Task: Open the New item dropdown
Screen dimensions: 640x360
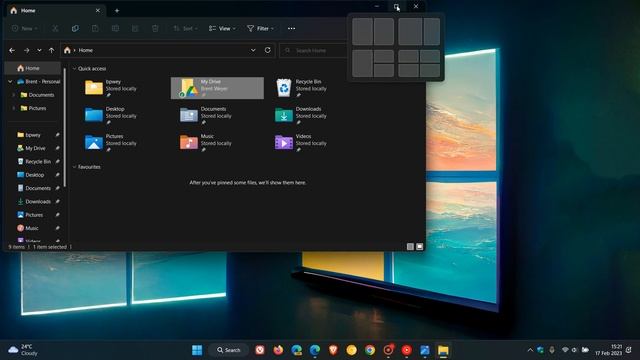Action: (x=25, y=29)
